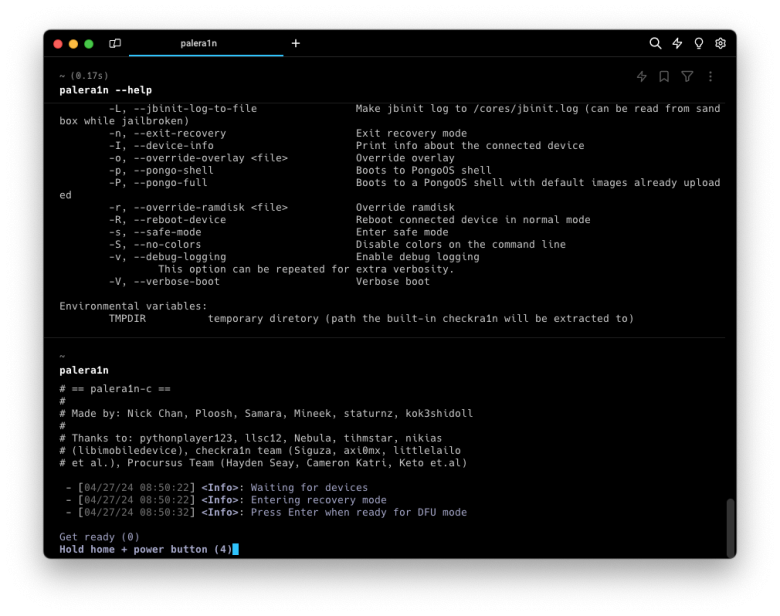780x616 pixels.
Task: Bookmark the palera1n --help block
Action: point(664,76)
